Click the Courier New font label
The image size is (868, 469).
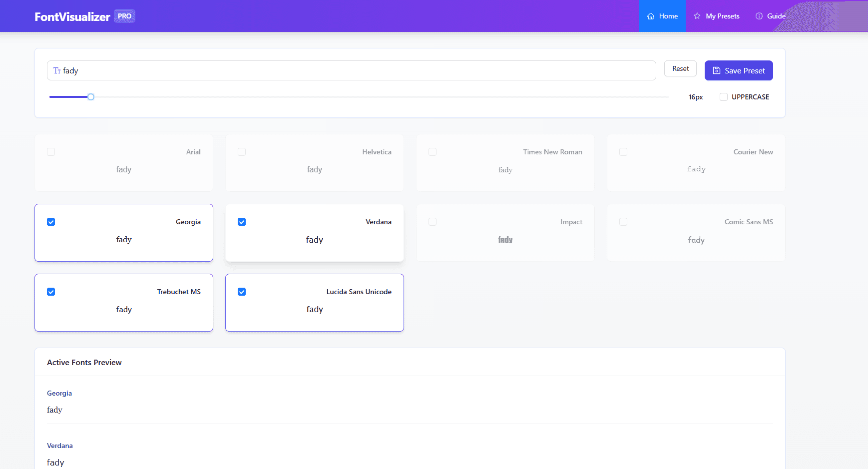(753, 152)
